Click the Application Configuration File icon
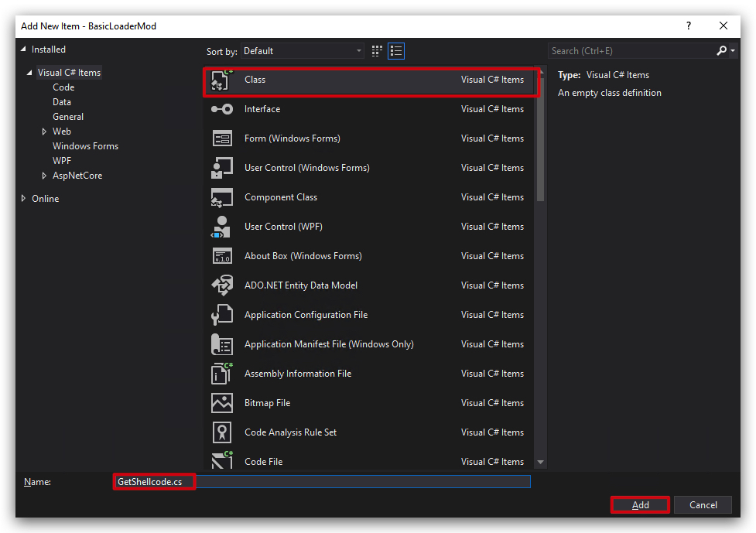Image resolution: width=756 pixels, height=533 pixels. pos(222,315)
